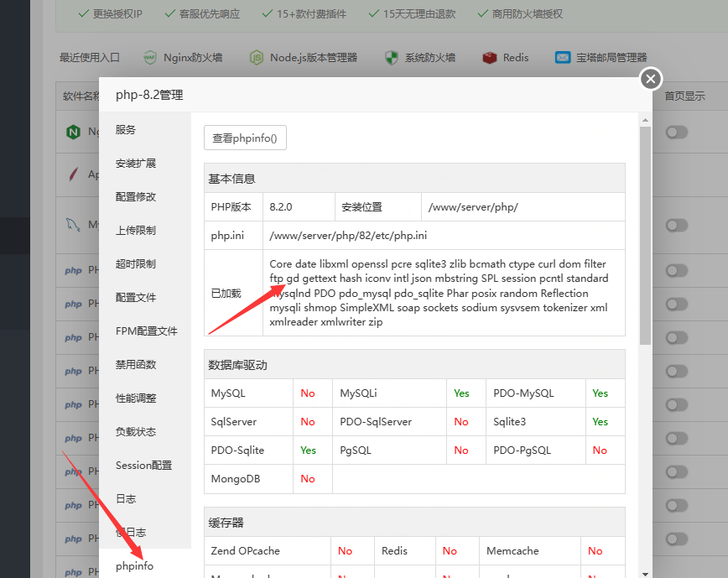
Task: Click the Redis cell in 缓存器 table
Action: pyautogui.click(x=404, y=550)
